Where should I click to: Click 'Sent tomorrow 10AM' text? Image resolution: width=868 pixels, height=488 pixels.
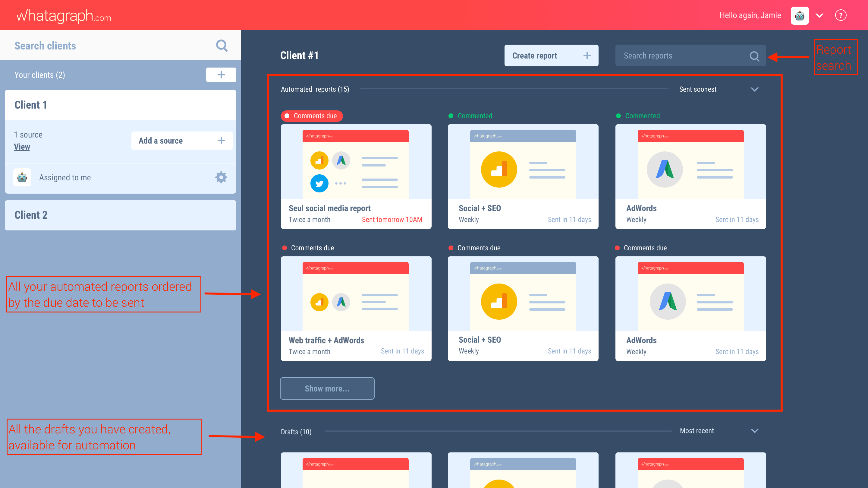coord(392,220)
